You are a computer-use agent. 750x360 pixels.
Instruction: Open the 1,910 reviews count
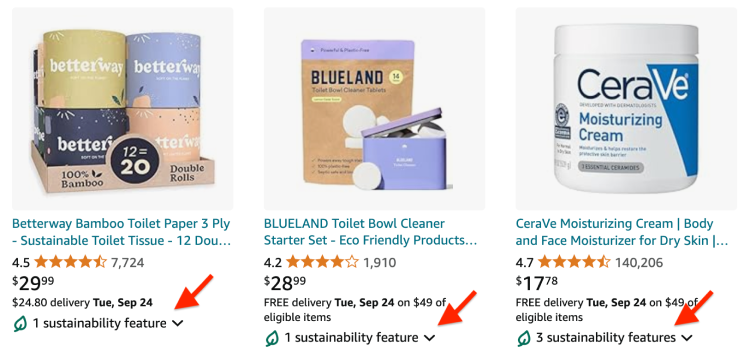(x=379, y=262)
